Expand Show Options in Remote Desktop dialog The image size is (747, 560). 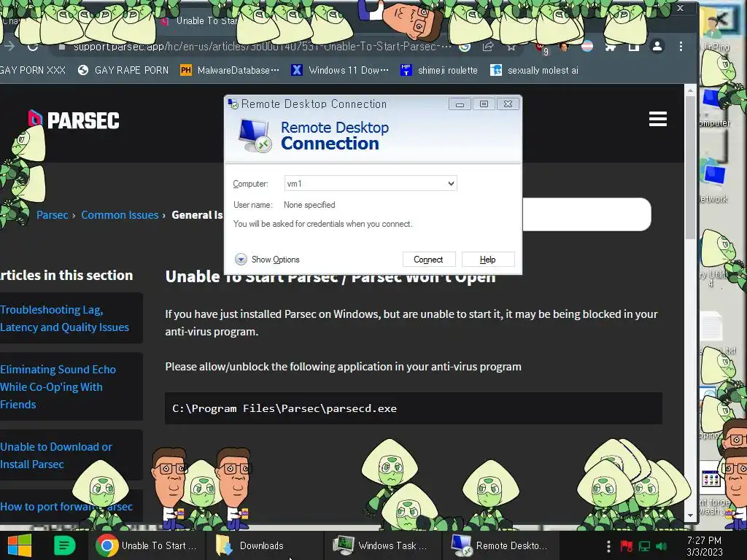(x=267, y=260)
